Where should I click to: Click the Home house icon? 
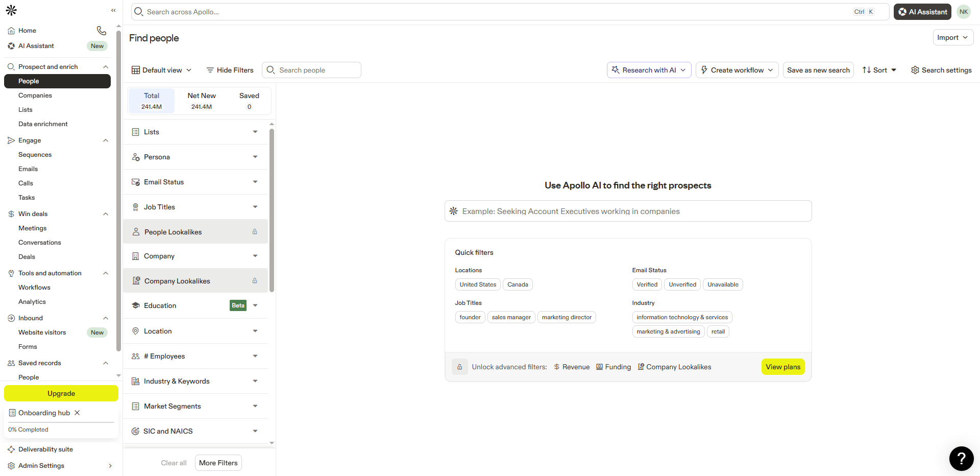coord(11,31)
